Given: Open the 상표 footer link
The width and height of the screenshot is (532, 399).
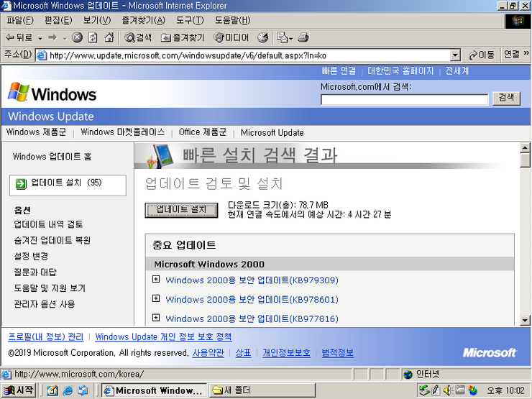Looking at the screenshot, I should pyautogui.click(x=243, y=353).
